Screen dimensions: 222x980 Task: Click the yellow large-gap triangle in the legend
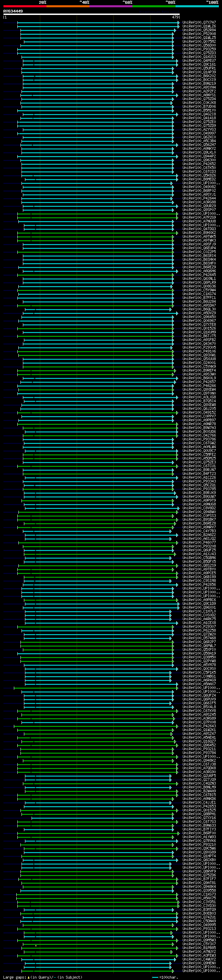(x=28, y=977)
